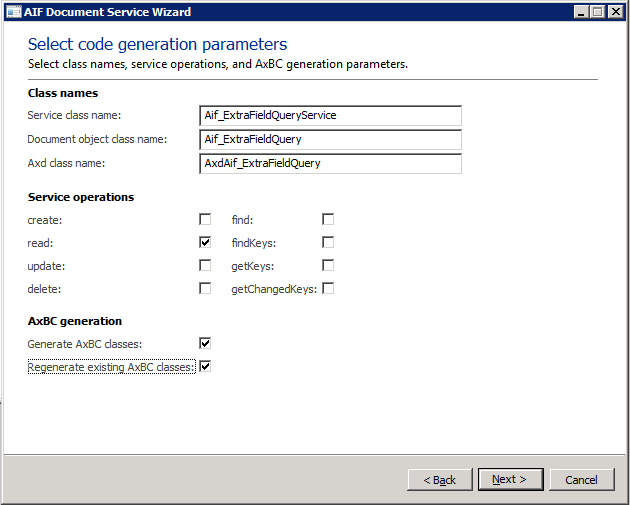630x505 pixels.
Task: Click into Service class name field
Action: pos(330,116)
